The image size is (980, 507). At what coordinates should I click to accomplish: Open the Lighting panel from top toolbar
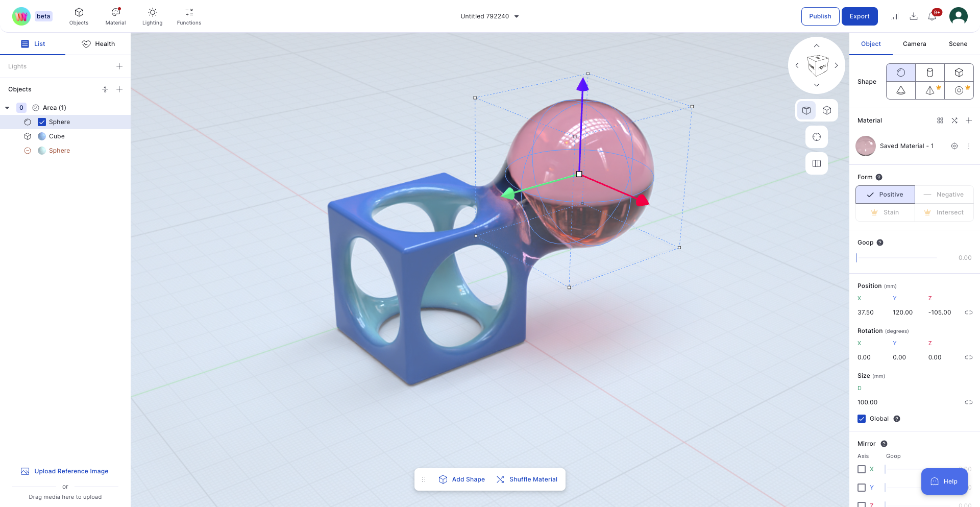click(152, 16)
